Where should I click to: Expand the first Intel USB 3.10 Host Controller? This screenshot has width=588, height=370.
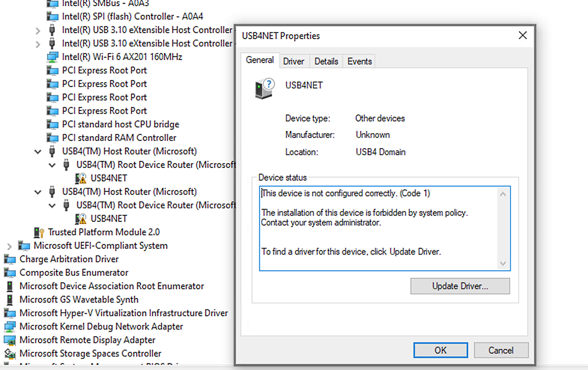click(38, 31)
